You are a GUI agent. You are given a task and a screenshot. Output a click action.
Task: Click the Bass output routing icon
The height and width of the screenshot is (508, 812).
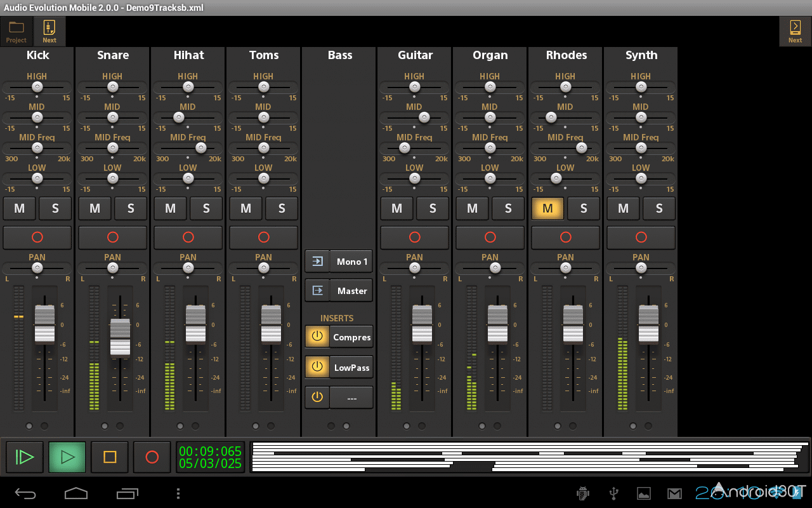point(317,290)
